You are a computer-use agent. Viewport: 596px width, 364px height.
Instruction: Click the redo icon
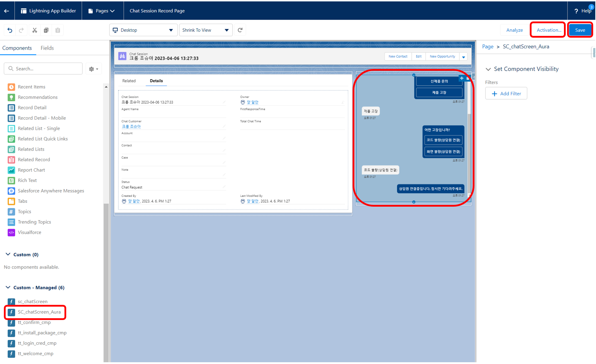pyautogui.click(x=21, y=30)
